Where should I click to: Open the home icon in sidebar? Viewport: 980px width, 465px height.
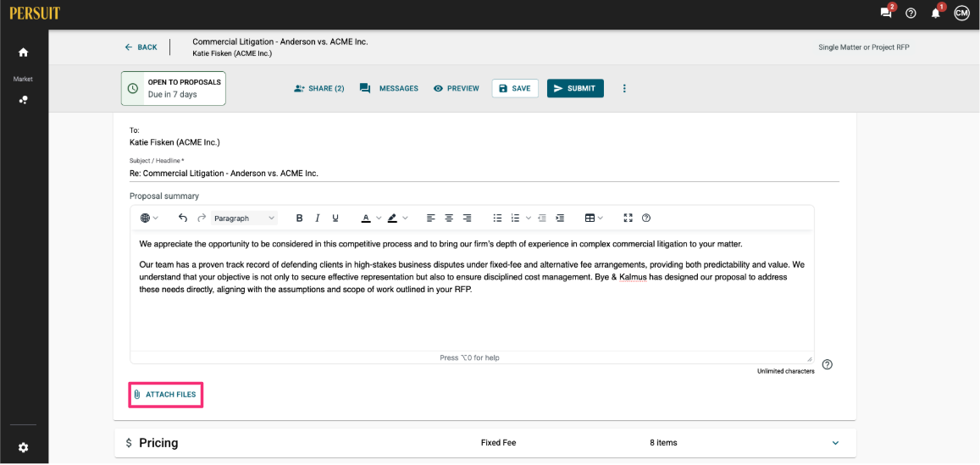(x=23, y=53)
